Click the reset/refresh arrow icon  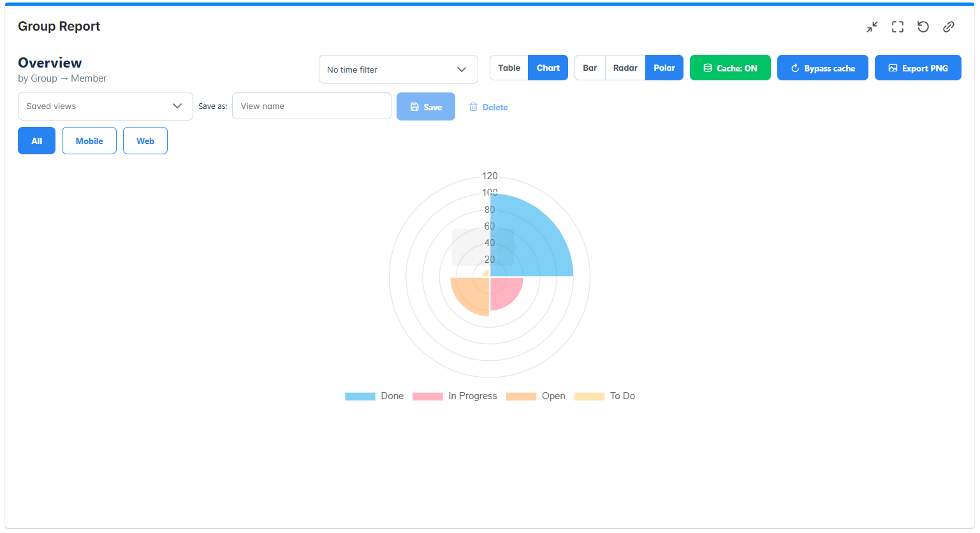[x=923, y=27]
